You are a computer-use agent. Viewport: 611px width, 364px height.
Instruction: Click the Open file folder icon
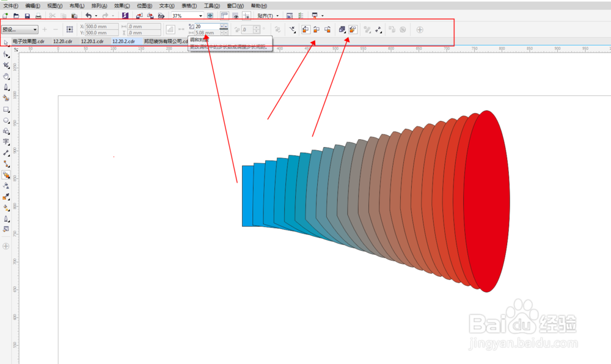pos(16,15)
